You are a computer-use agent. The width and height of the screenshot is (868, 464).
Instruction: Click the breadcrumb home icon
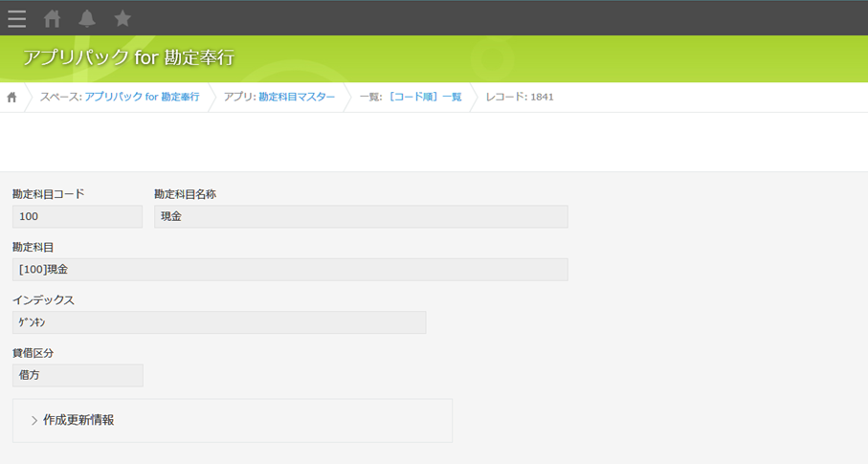coord(11,98)
